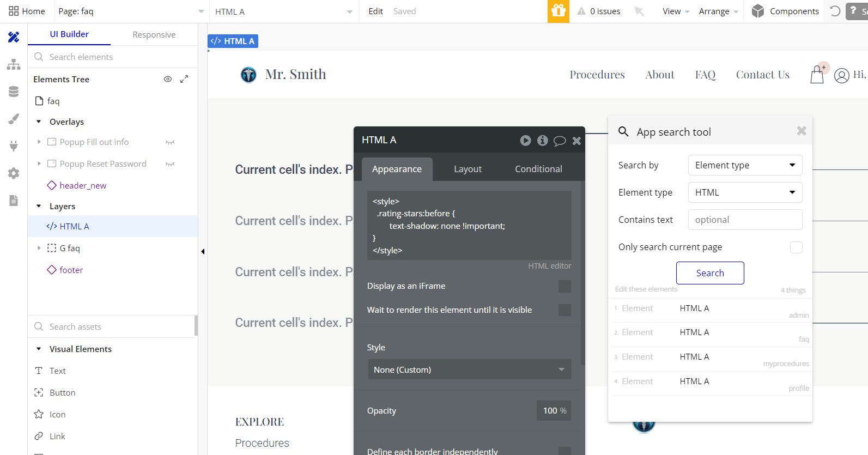Screen dimensions: 868x455
Task: Click the Search button in App search tool
Action: (710, 273)
